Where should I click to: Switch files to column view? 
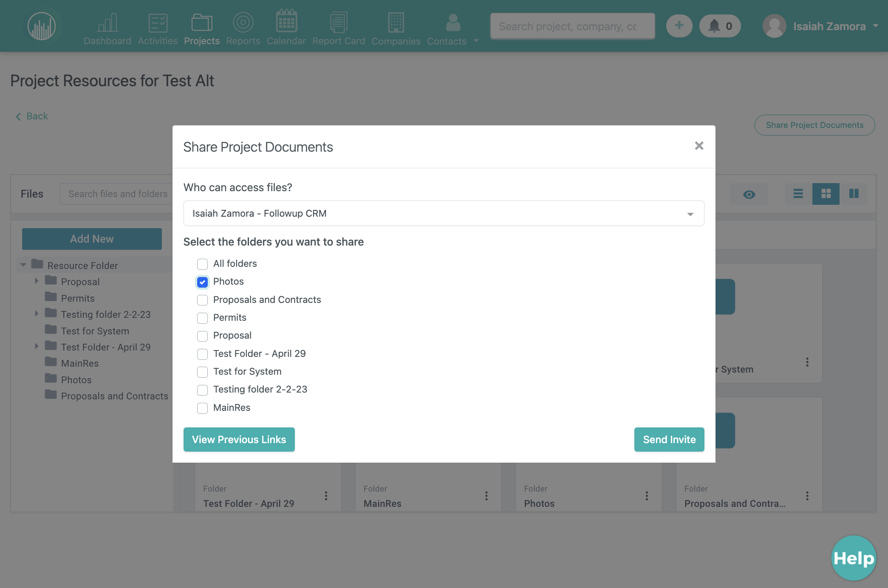pos(854,194)
